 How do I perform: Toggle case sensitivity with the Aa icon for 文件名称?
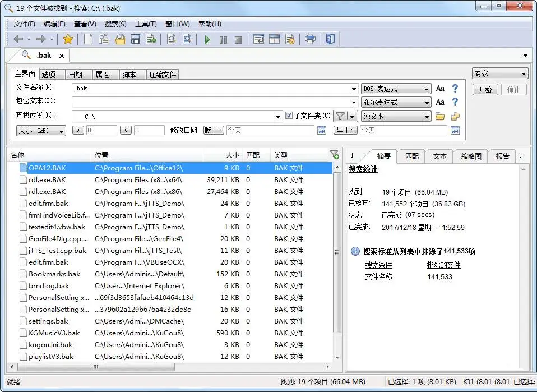pos(441,88)
